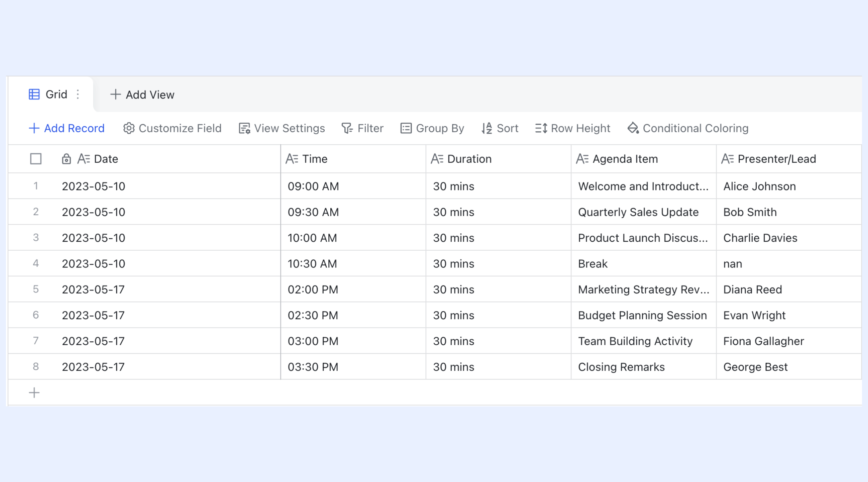Select row number 1
The width and height of the screenshot is (868, 482).
click(36, 186)
